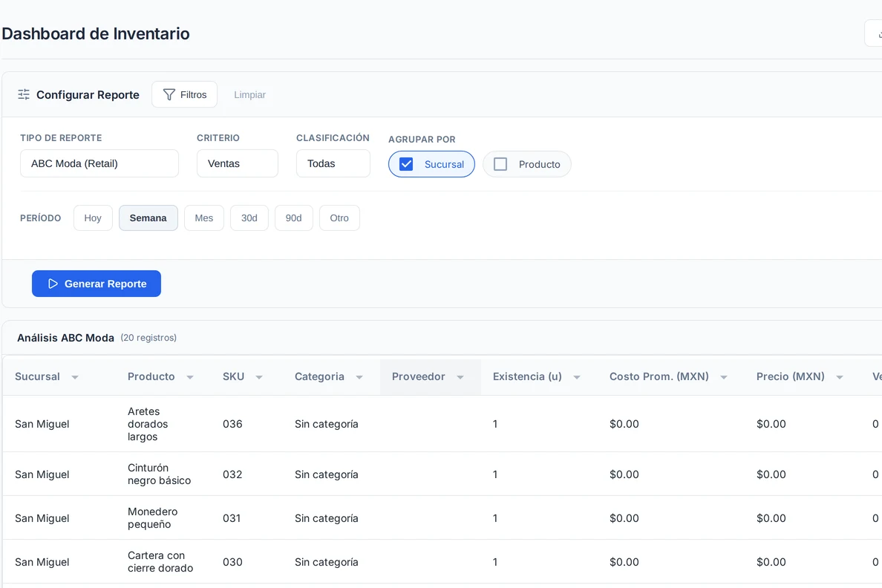The image size is (882, 588).
Task: Click the Análisis ABC Moda title
Action: [65, 338]
